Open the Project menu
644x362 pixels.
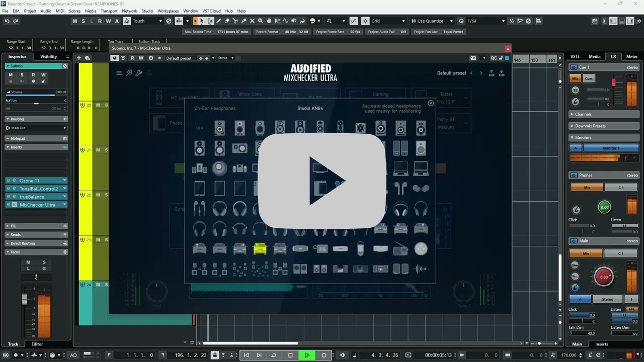point(30,11)
